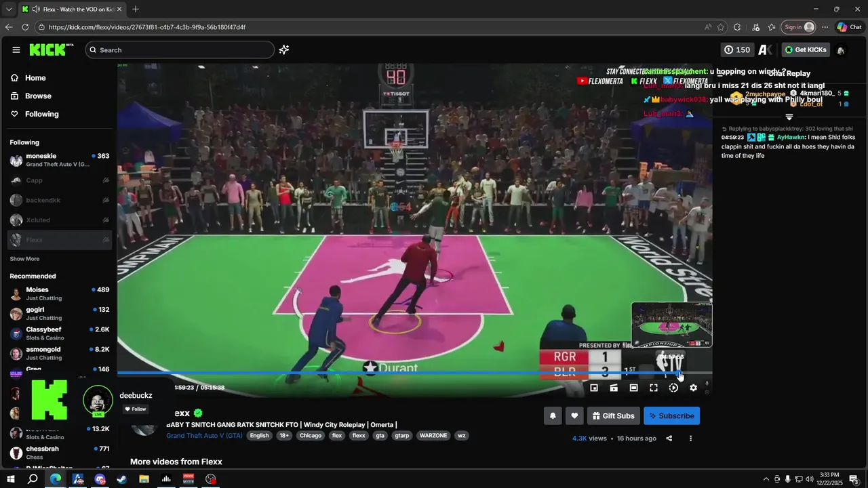Viewport: 868px width, 488px height.
Task: Click the browser Sign in button
Action: click(x=799, y=27)
